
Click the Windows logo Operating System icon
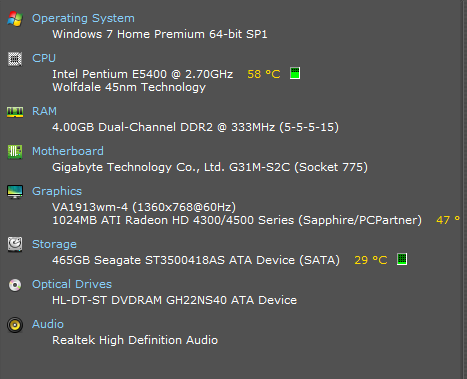pyautogui.click(x=15, y=19)
